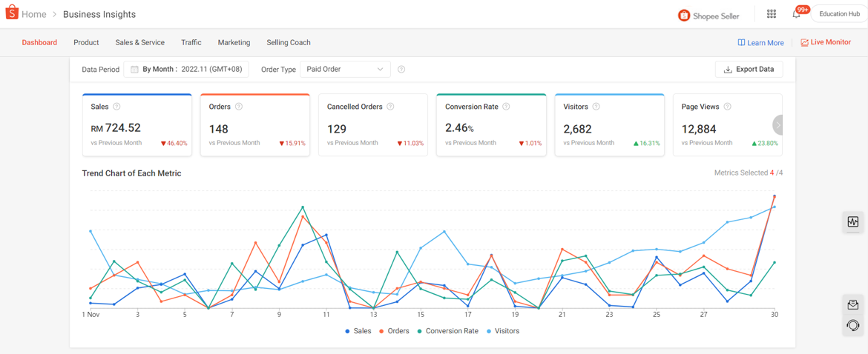Toggle the Sales metric in the chart legend
This screenshot has height=354, width=868.
tap(358, 331)
